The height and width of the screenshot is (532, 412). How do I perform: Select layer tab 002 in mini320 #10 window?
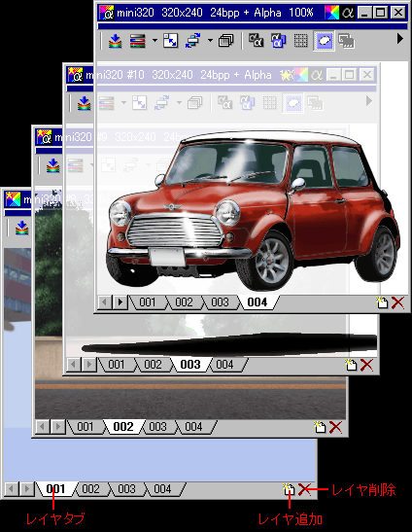click(x=153, y=365)
